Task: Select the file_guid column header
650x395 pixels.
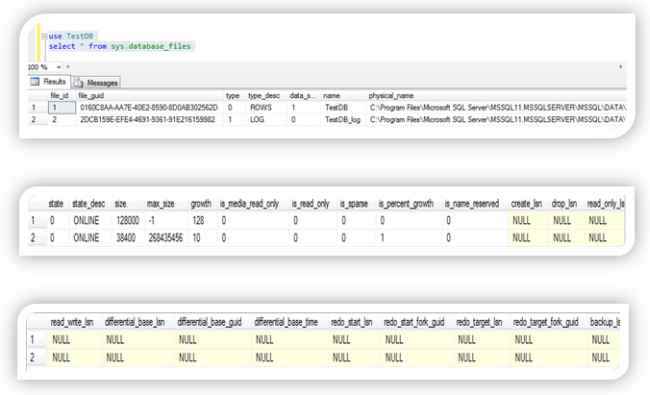Action: (x=91, y=96)
